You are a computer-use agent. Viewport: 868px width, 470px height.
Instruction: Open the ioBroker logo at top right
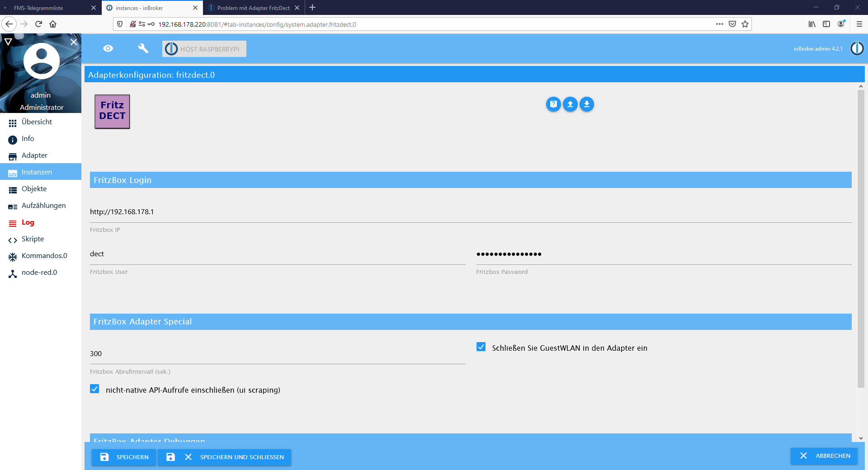[857, 48]
